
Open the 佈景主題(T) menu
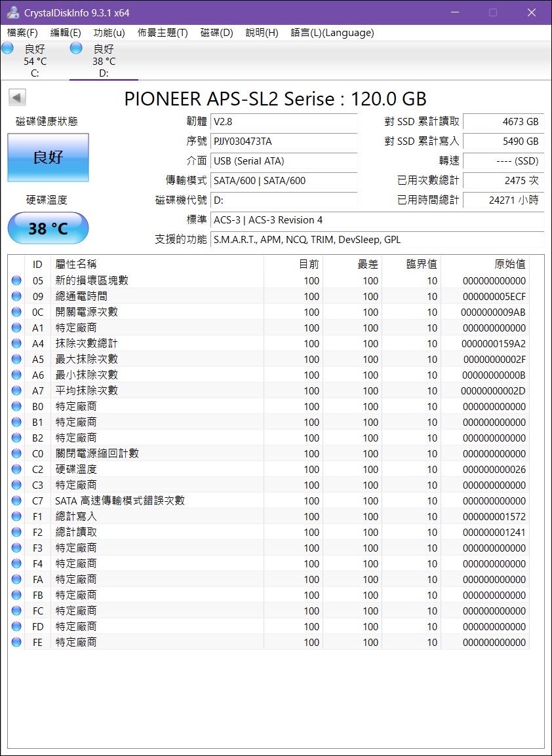pyautogui.click(x=163, y=33)
